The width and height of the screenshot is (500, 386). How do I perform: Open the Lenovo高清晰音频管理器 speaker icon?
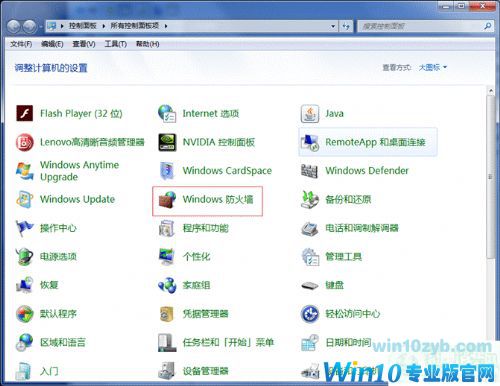pos(25,142)
